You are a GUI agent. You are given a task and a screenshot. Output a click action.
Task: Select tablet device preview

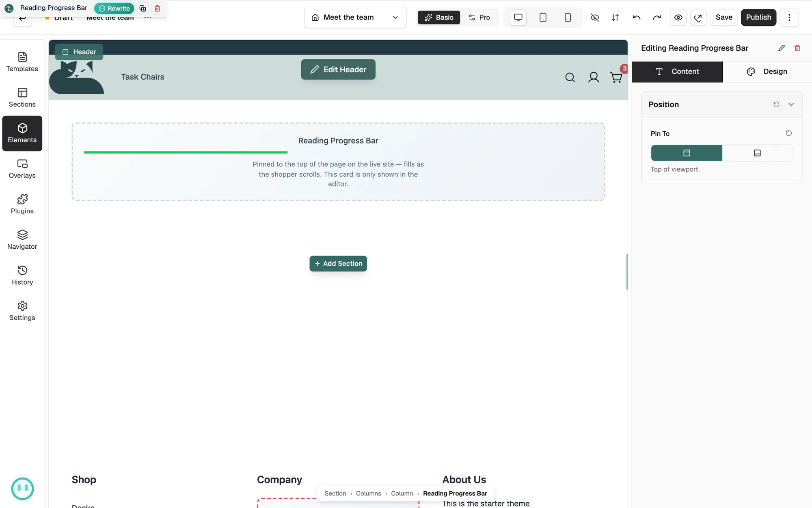point(543,17)
